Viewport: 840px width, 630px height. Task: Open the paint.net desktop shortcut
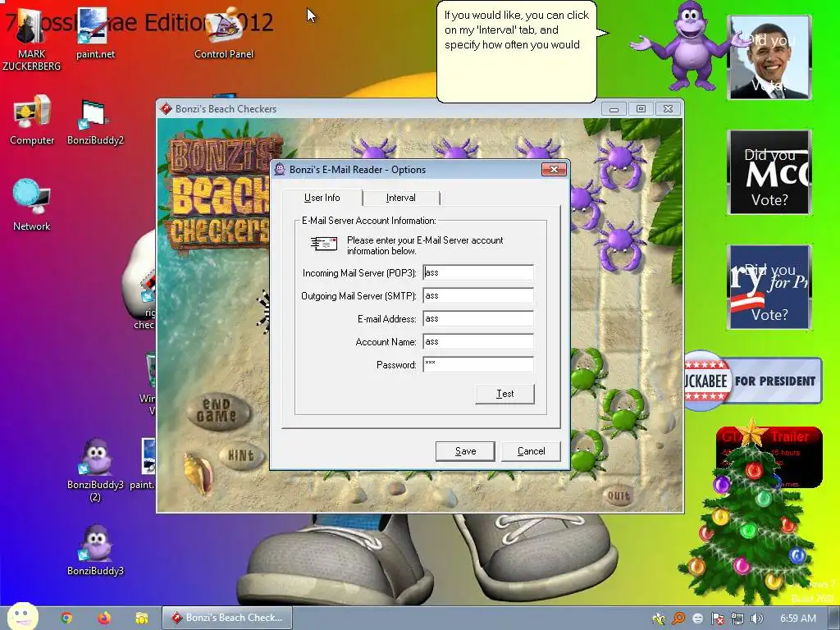point(95,34)
